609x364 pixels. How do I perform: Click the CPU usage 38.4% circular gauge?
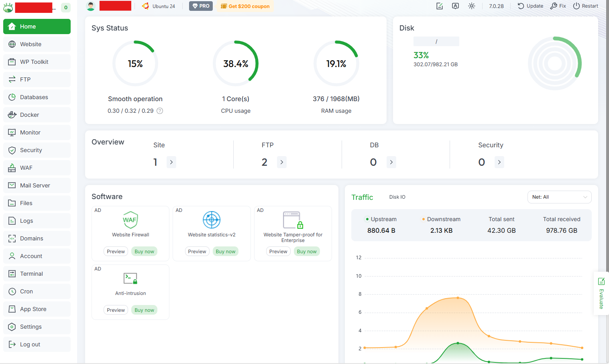coord(236,63)
